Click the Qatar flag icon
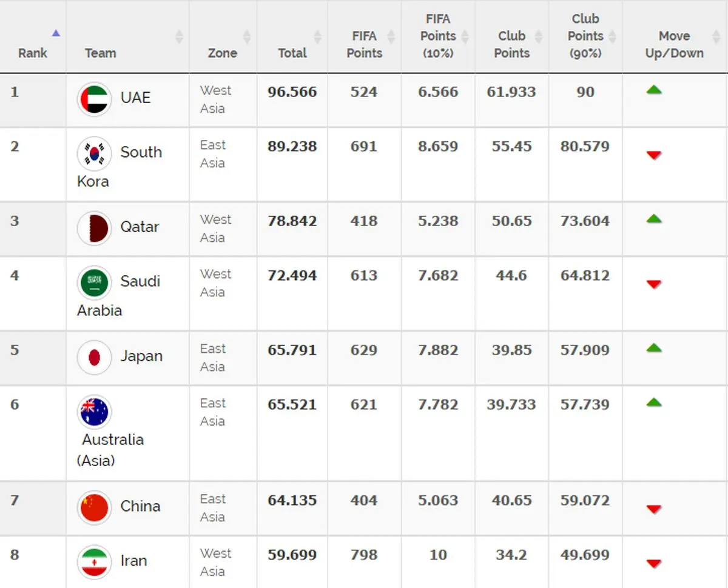The height and width of the screenshot is (588, 728). pos(94,229)
